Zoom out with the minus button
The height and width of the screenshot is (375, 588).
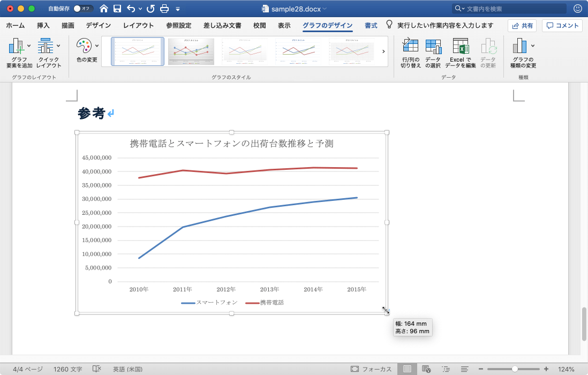pos(481,369)
